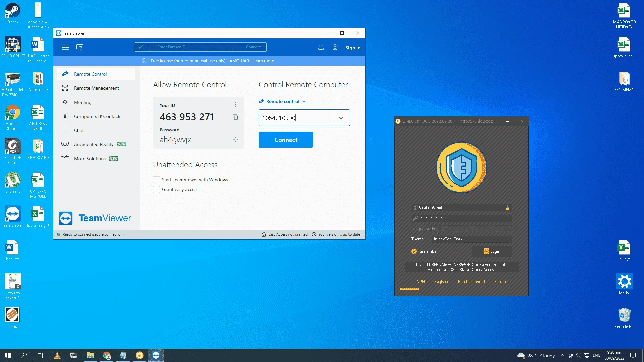This screenshot has height=362, width=644.
Task: Select the µTorrent desktop icon
Action: 12,183
